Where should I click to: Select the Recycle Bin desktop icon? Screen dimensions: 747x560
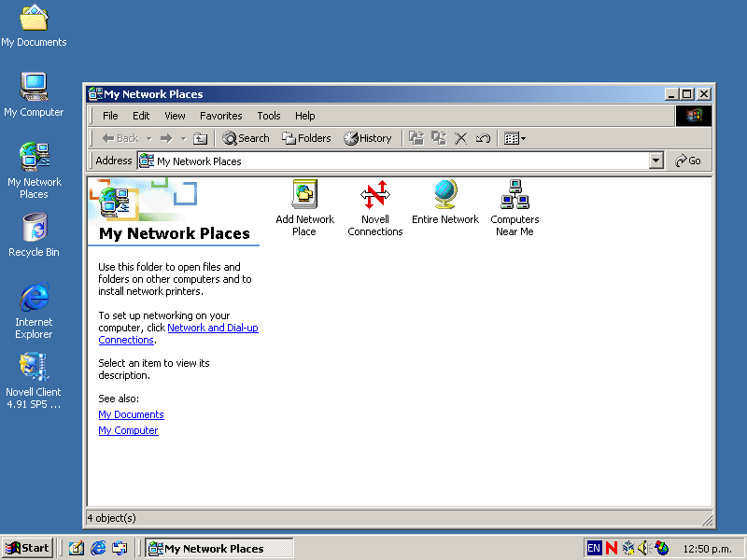click(34, 235)
